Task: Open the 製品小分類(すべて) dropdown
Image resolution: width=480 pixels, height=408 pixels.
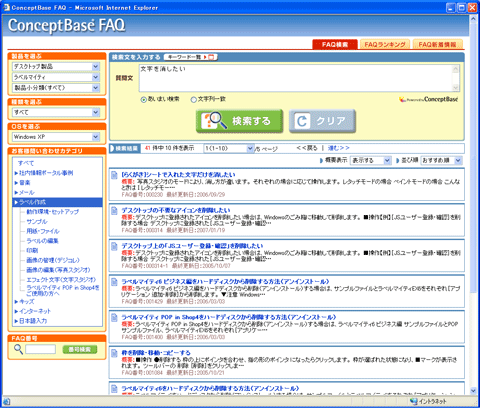Action: [x=96, y=88]
